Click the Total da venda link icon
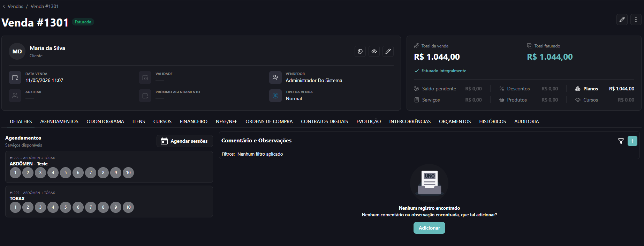Image resolution: width=644 pixels, height=246 pixels. coord(417,46)
